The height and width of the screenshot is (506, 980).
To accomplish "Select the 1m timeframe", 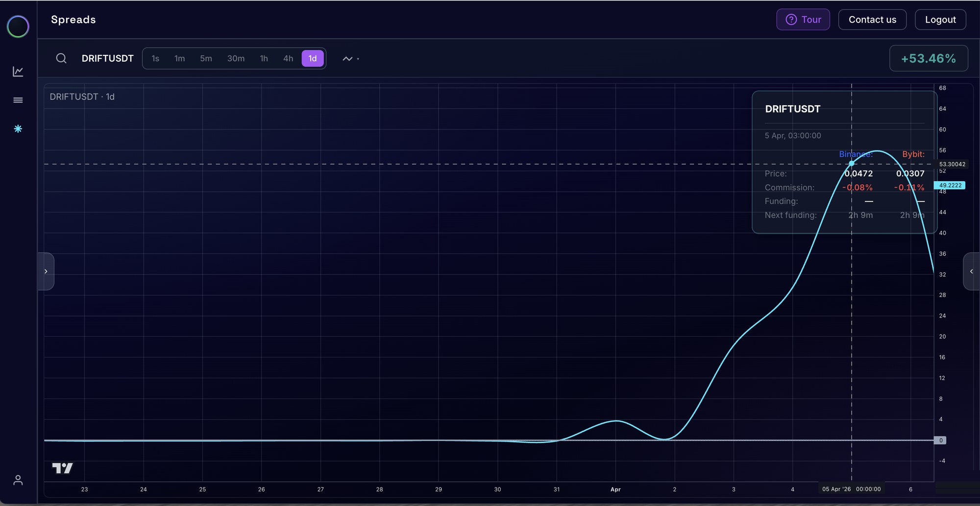I will click(180, 59).
